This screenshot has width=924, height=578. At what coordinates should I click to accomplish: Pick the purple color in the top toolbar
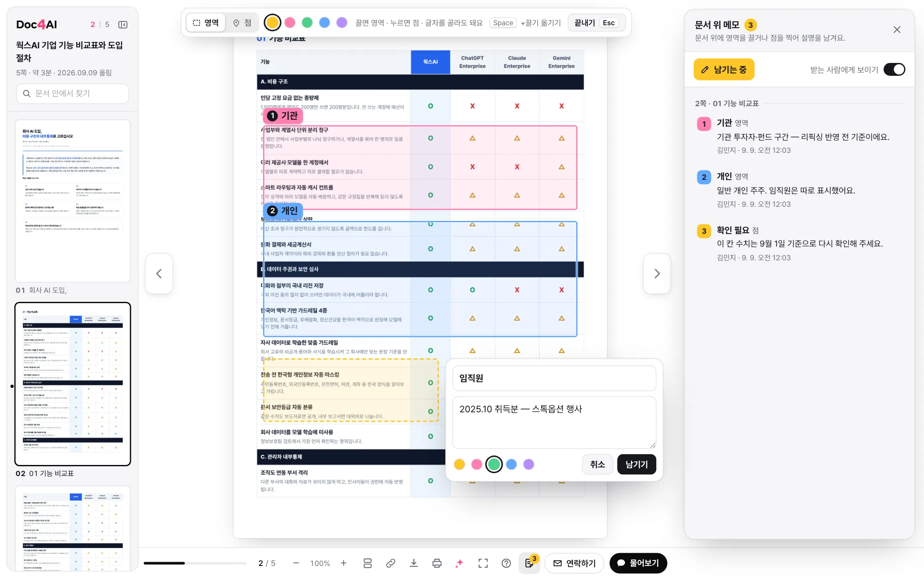click(x=342, y=23)
